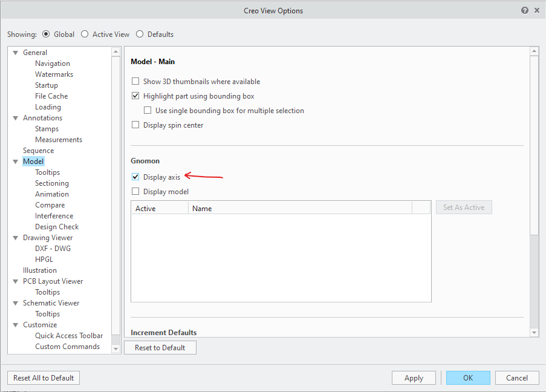Screen dimensions: 546x392
Task: Select the Defaults radio button
Action: click(140, 34)
